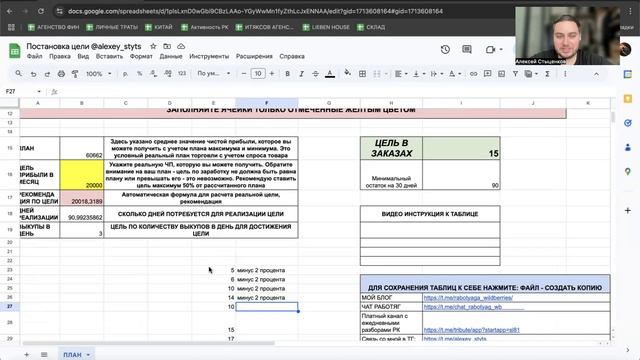Open the Расширения menu

coord(254,56)
